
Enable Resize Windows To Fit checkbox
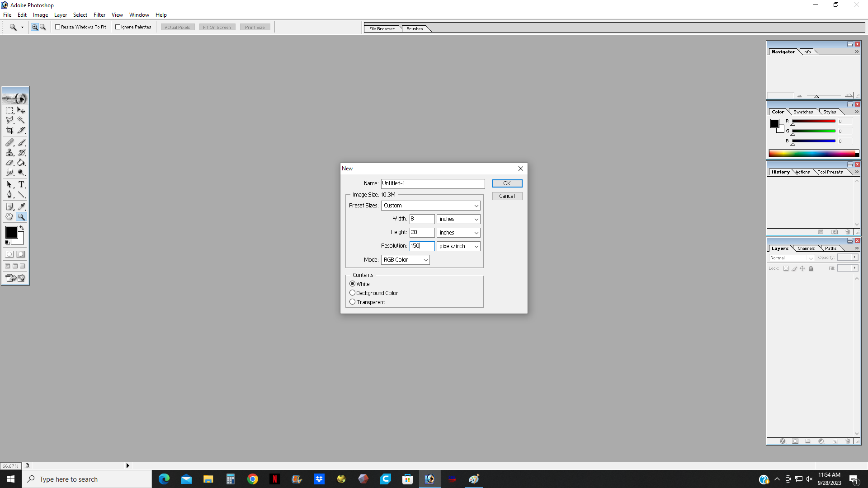coord(58,27)
